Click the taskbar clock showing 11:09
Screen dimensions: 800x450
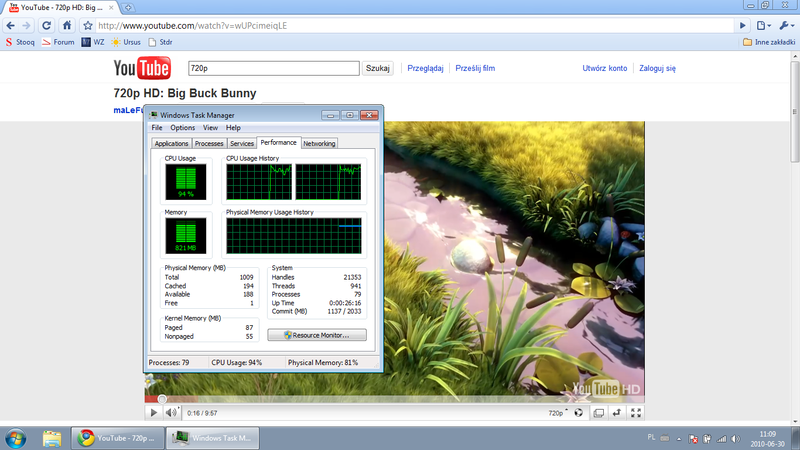768,439
